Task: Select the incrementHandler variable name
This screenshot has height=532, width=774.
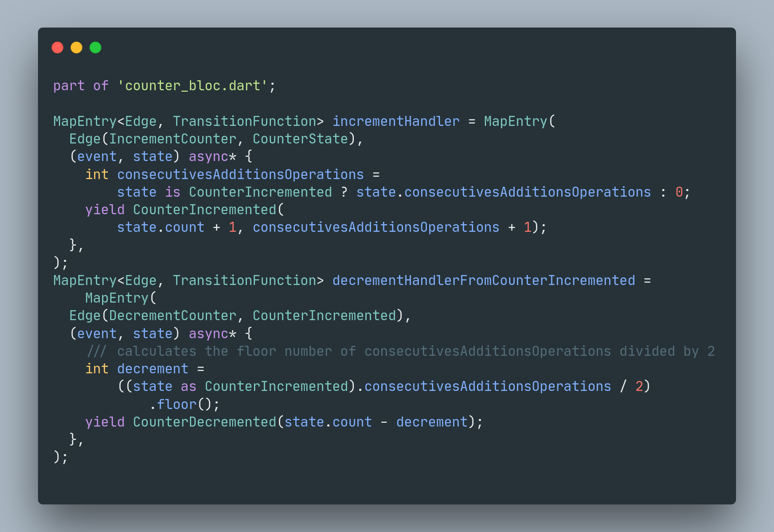Action: [x=396, y=121]
